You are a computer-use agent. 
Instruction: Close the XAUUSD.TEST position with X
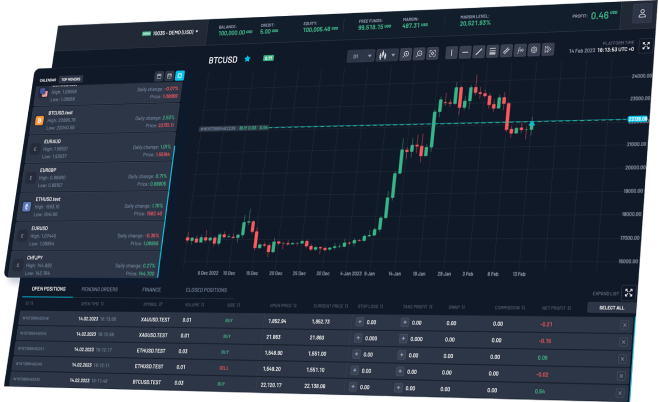[x=625, y=323]
